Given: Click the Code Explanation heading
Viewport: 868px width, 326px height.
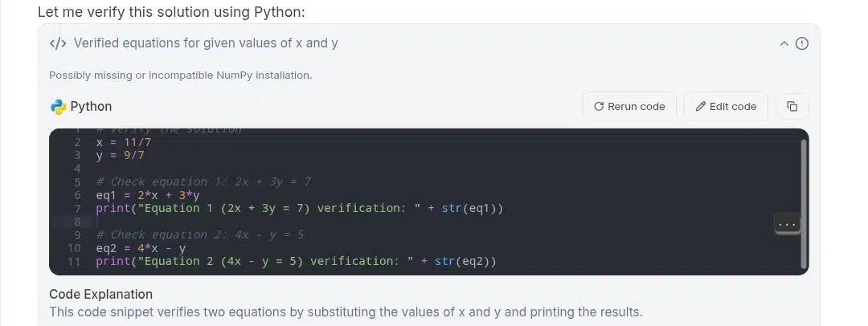Looking at the screenshot, I should coord(100,294).
